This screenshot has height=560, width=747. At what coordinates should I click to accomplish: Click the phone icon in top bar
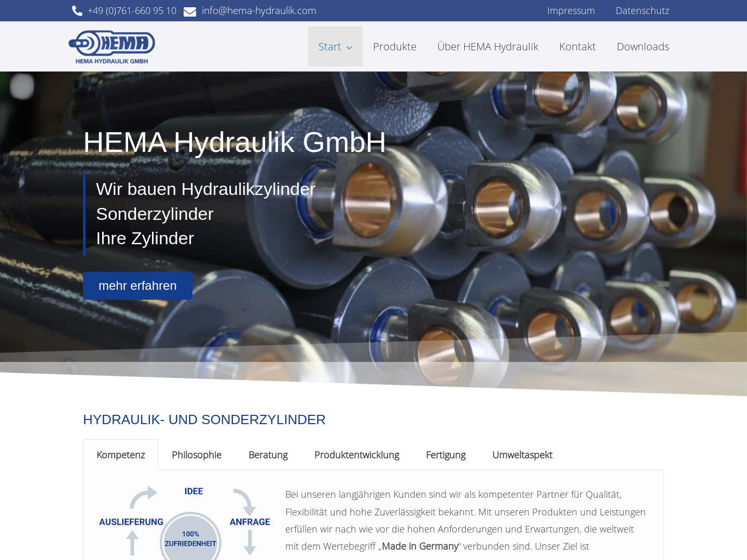(x=77, y=11)
